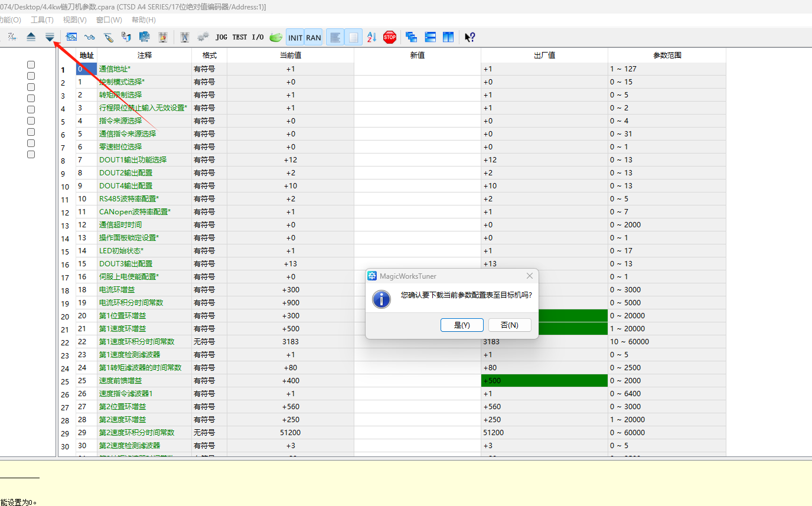812x506 pixels.
Task: Click the glasses toolbar icon
Action: [x=90, y=37]
